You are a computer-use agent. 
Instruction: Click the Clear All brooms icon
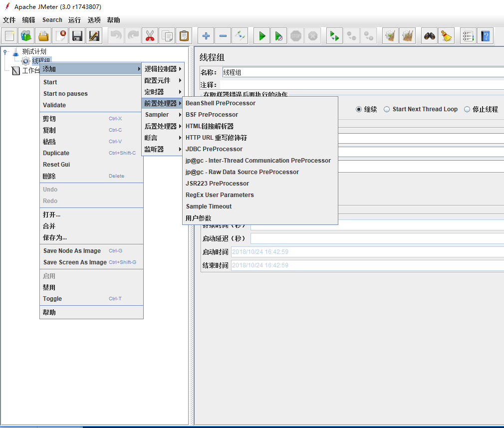coord(408,36)
